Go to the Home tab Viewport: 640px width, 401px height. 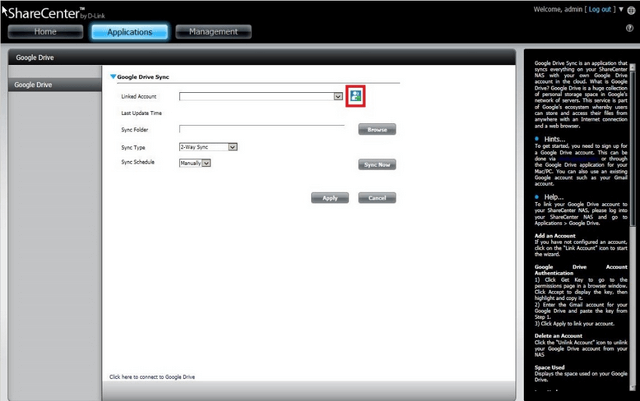45,31
